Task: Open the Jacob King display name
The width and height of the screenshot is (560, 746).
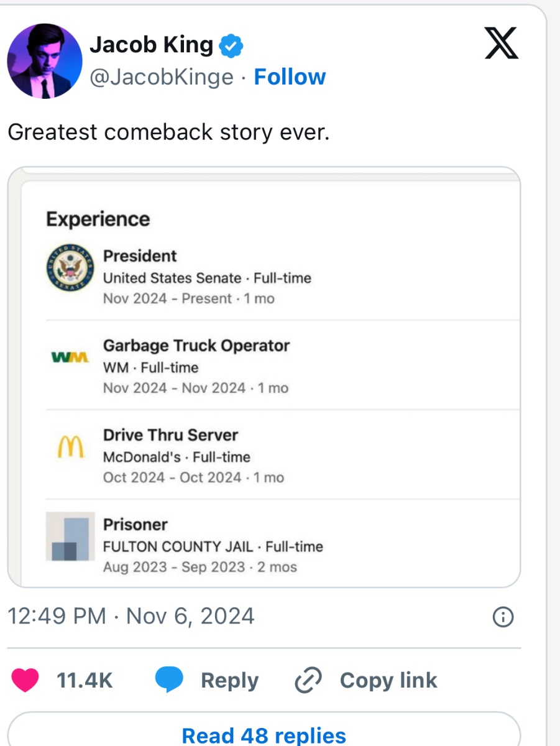Action: [151, 45]
